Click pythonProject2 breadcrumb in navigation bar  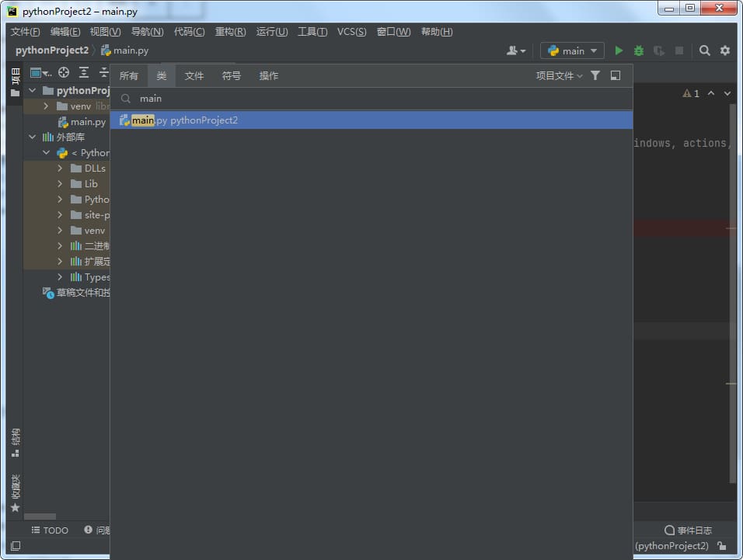[52, 50]
